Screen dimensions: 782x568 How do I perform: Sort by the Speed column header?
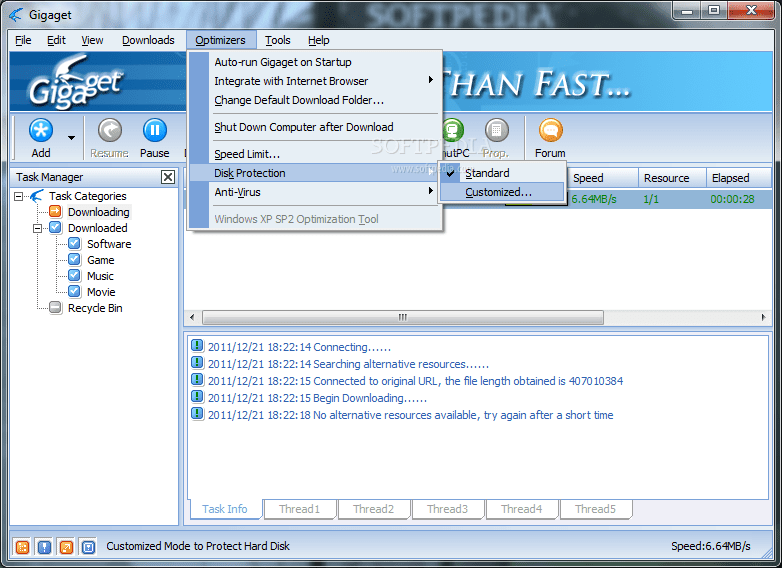603,178
